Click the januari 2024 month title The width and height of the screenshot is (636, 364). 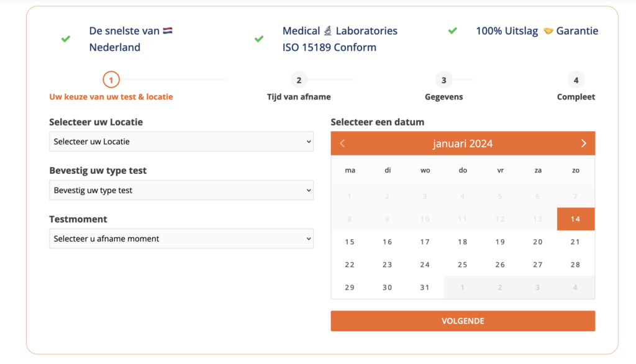(463, 143)
